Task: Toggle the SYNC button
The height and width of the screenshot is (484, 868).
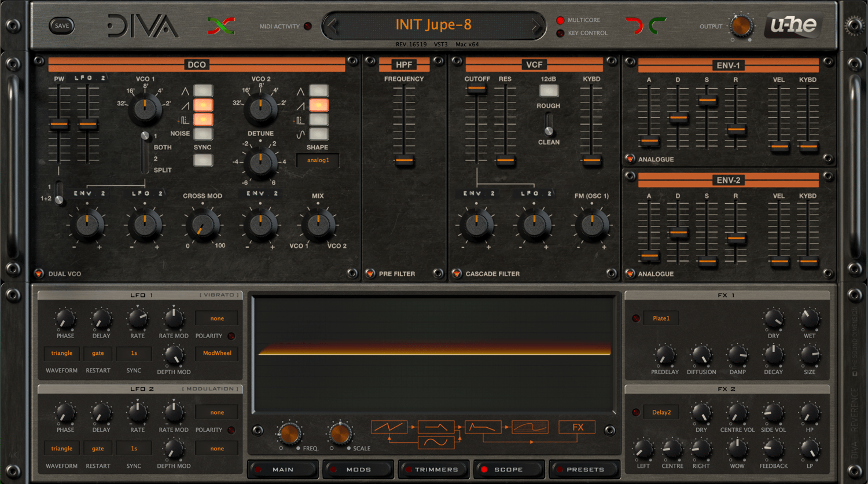Action: (203, 160)
